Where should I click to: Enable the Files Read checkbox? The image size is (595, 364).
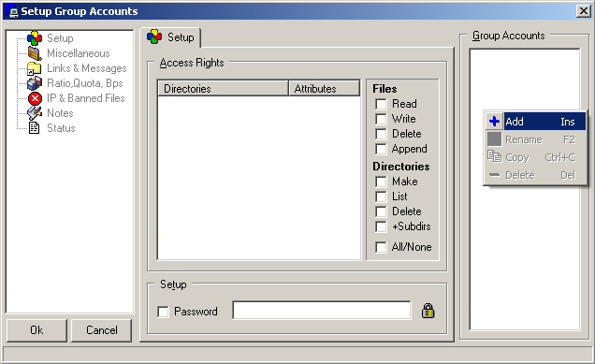tap(381, 104)
